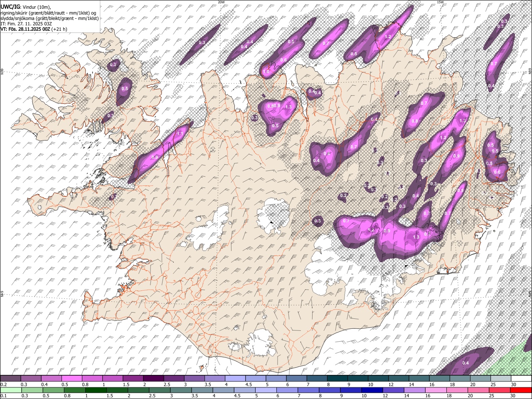This screenshot has width=532, height=399.
Task: Click the lavender swatch between lower 14 and 16
Action: pos(415,390)
